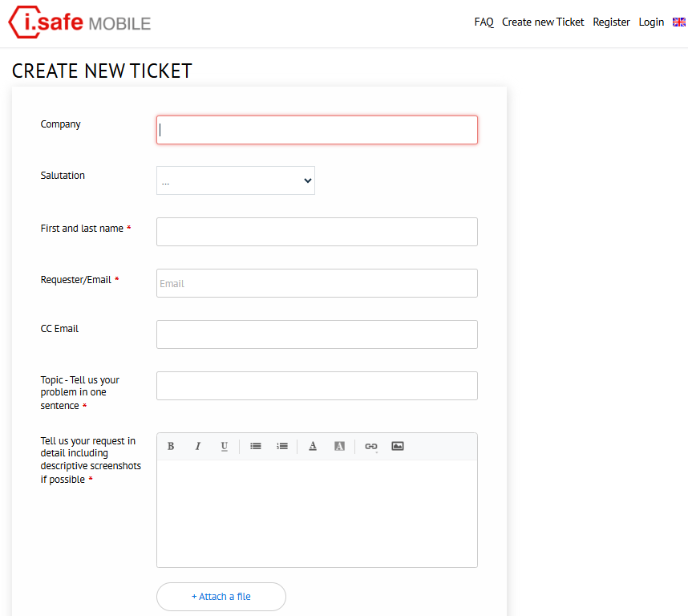Insert a numbered ordered list
The image size is (688, 616).
[282, 446]
